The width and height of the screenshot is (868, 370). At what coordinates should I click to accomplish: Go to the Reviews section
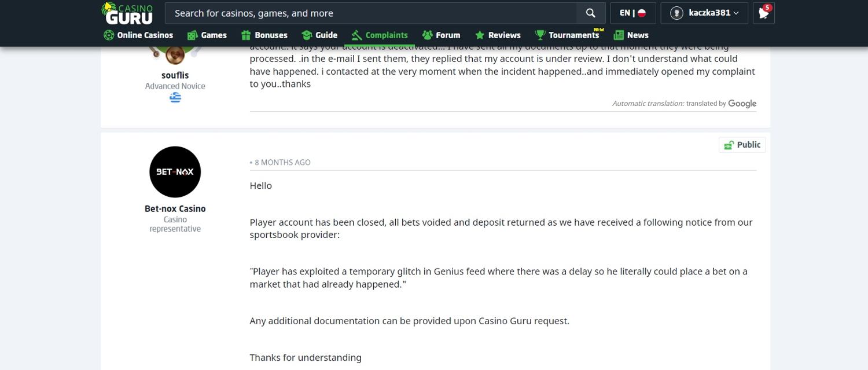(498, 35)
